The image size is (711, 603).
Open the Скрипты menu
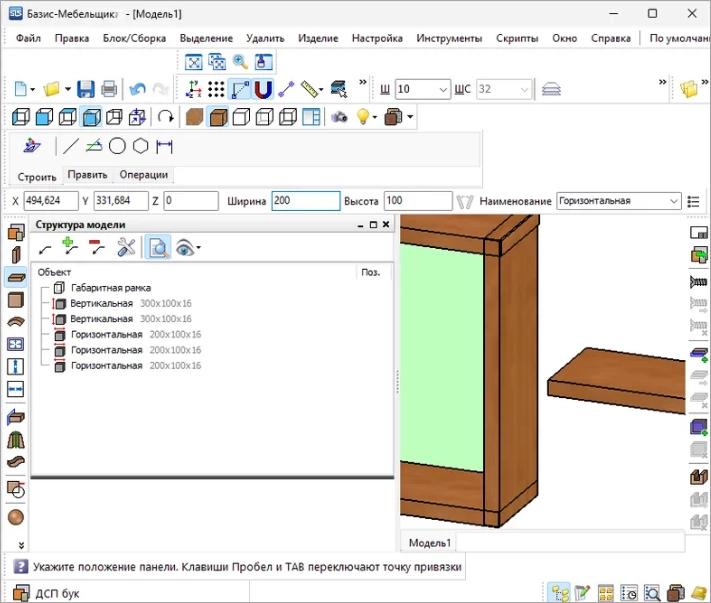coord(517,38)
